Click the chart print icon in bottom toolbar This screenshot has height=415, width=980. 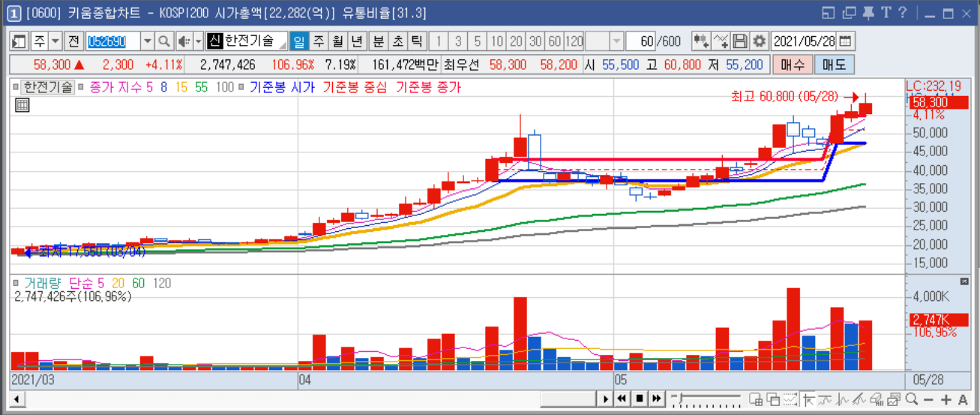click(x=877, y=399)
